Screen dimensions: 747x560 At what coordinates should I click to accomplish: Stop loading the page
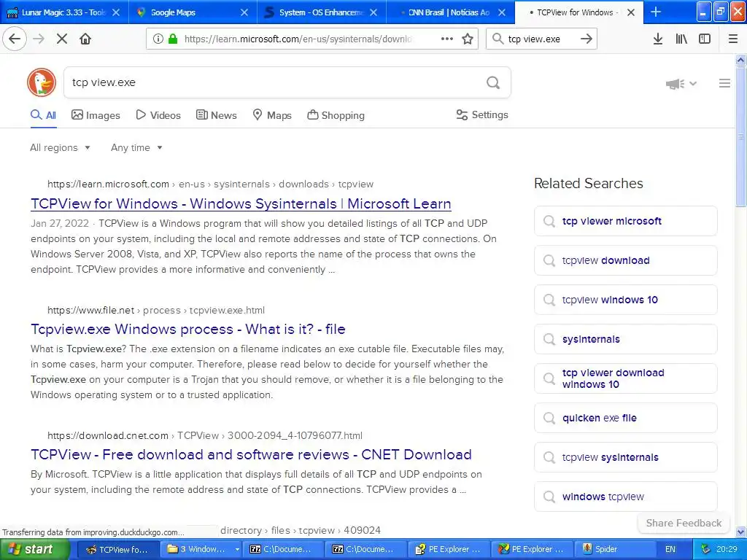click(62, 39)
